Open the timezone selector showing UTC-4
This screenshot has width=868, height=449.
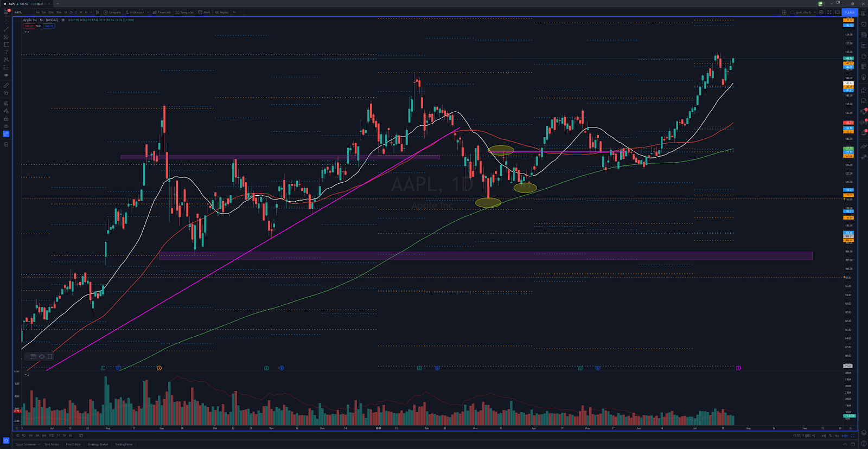coord(804,435)
